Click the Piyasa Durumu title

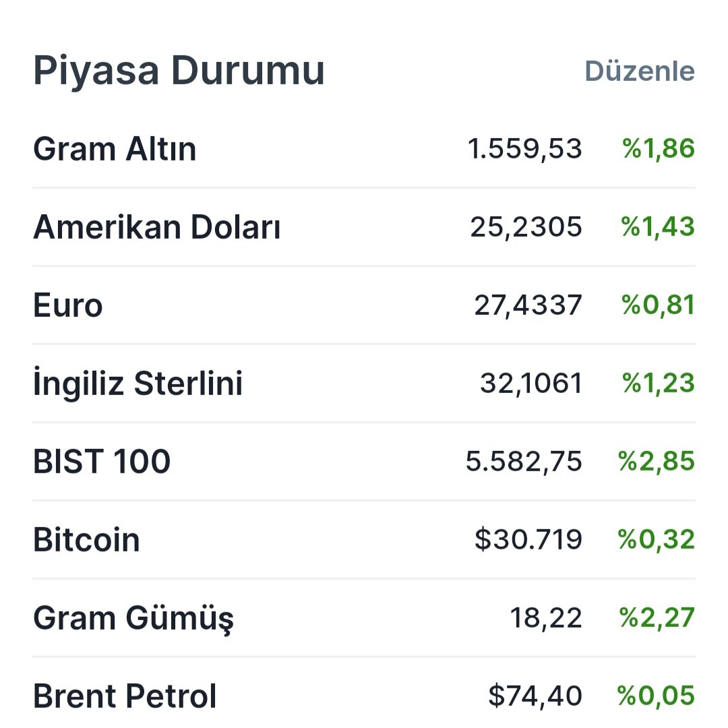[x=179, y=69]
